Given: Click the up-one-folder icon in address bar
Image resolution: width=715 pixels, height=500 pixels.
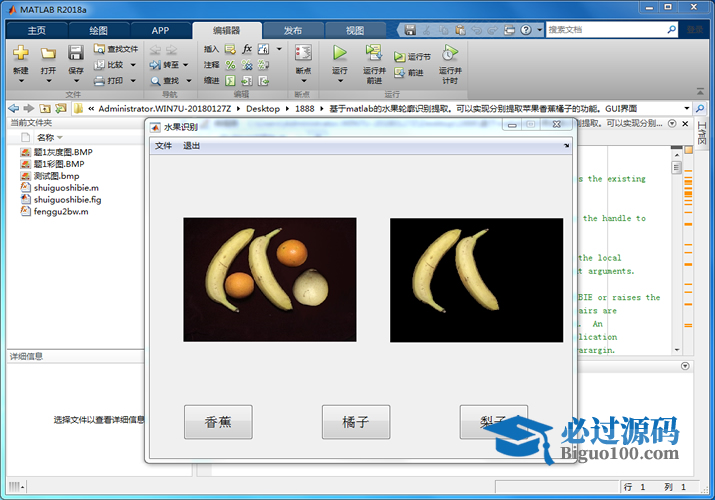Looking at the screenshot, I should pos(45,108).
